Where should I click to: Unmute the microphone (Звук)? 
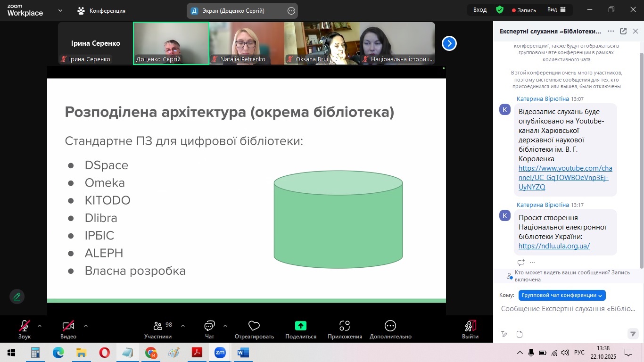tap(24, 326)
